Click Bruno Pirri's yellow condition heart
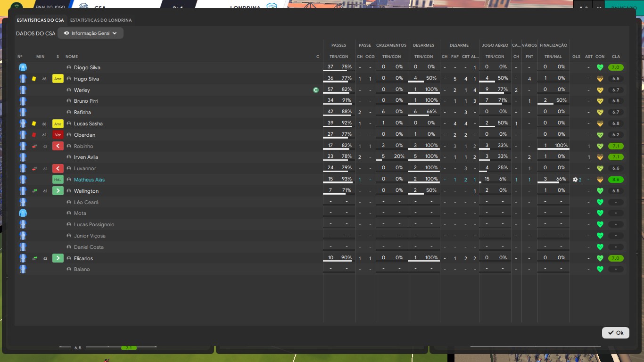 coord(600,101)
